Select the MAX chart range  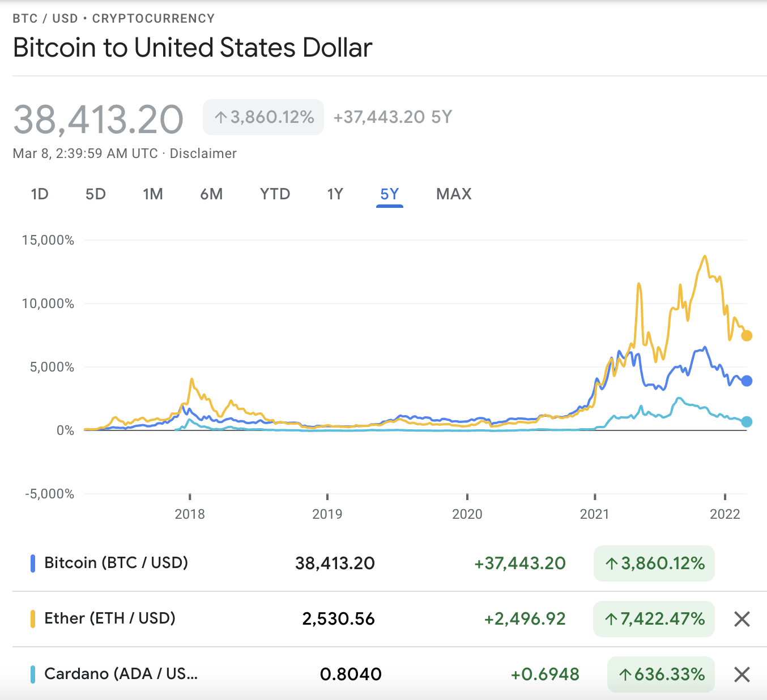point(453,194)
